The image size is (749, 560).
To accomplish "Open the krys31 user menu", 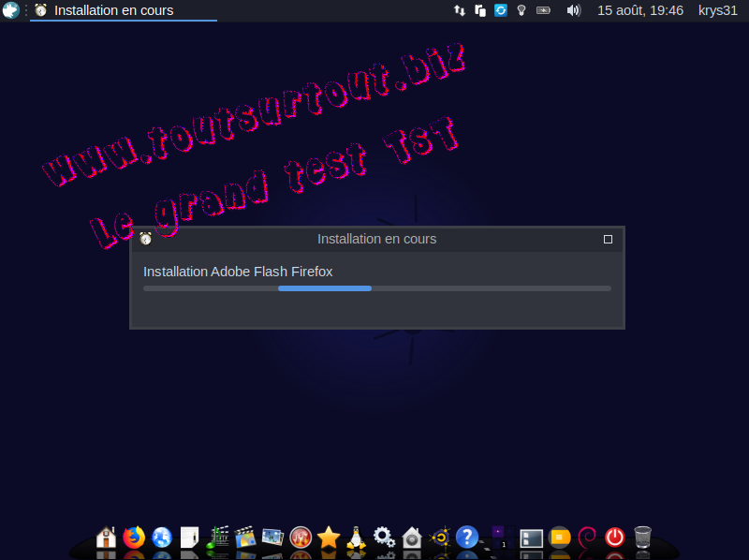I will tap(717, 10).
